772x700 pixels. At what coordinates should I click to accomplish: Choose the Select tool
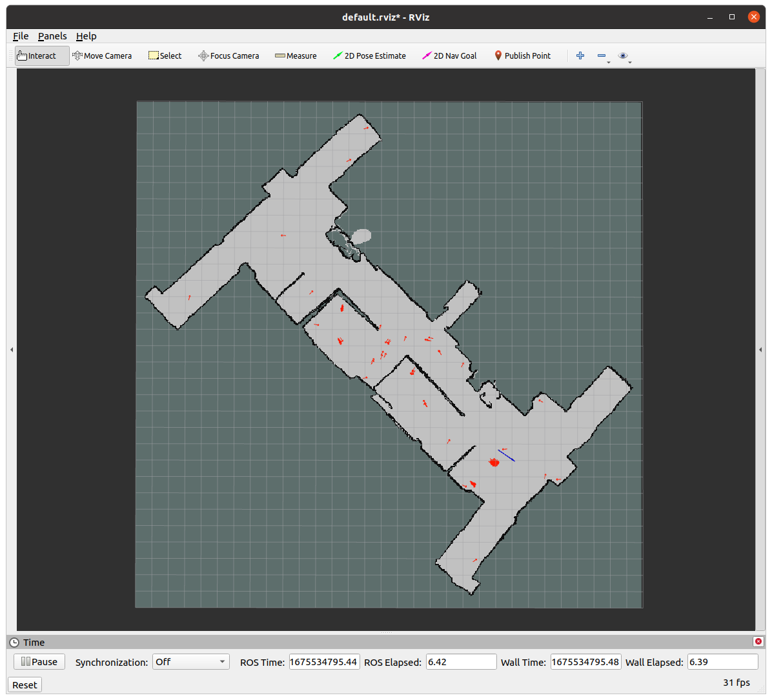point(165,55)
